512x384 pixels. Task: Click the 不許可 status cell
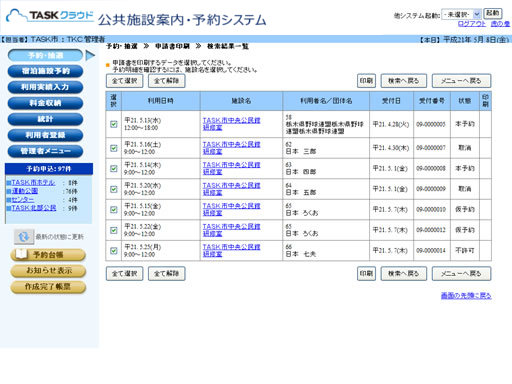(465, 251)
